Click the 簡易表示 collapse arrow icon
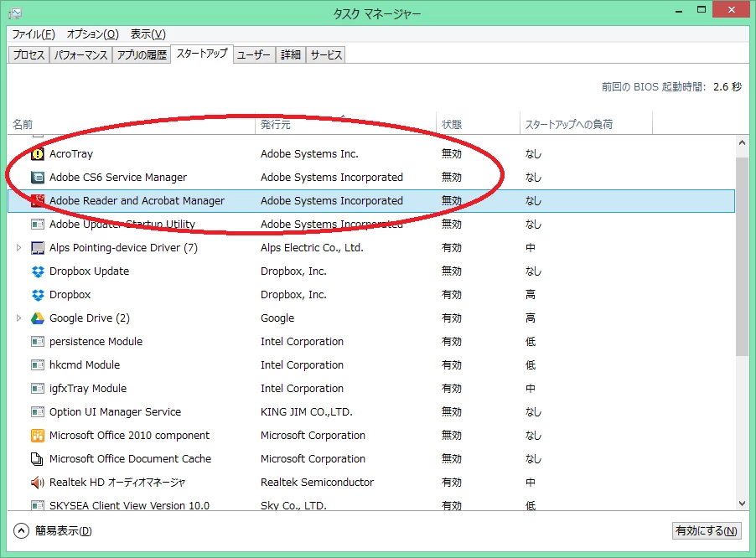Screen dimensions: 756x558 (21, 531)
